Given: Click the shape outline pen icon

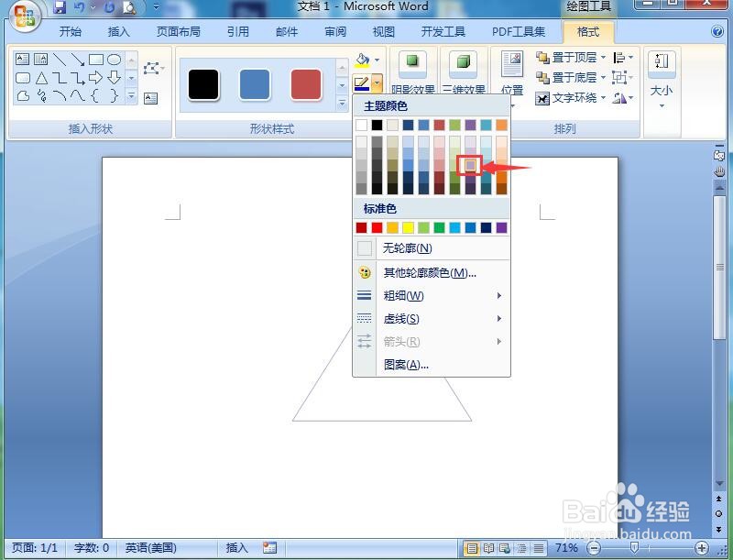Looking at the screenshot, I should click(x=362, y=83).
